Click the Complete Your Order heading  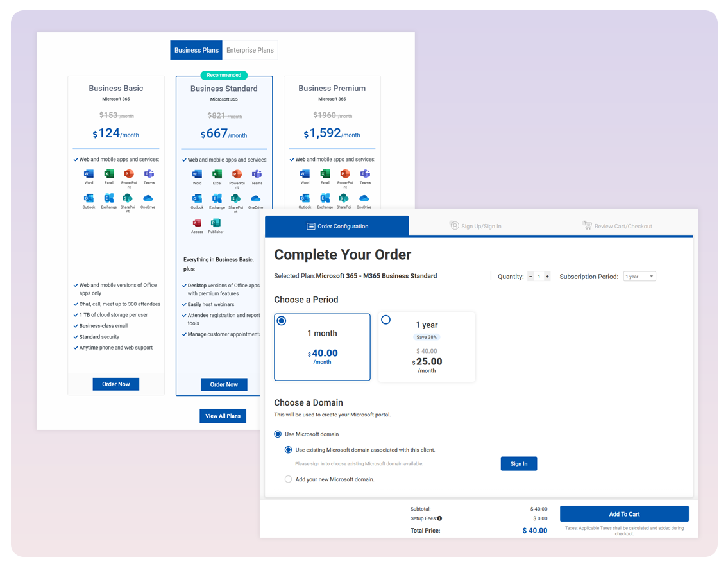[343, 255]
